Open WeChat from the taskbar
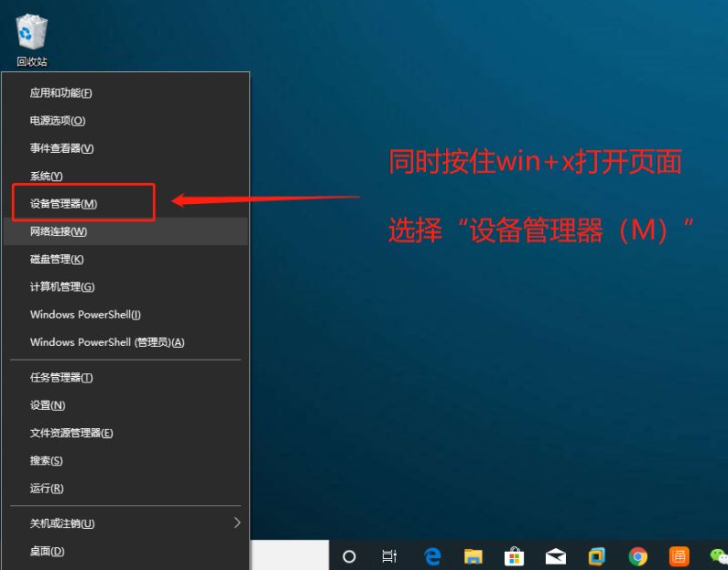The height and width of the screenshot is (570, 728). click(718, 556)
